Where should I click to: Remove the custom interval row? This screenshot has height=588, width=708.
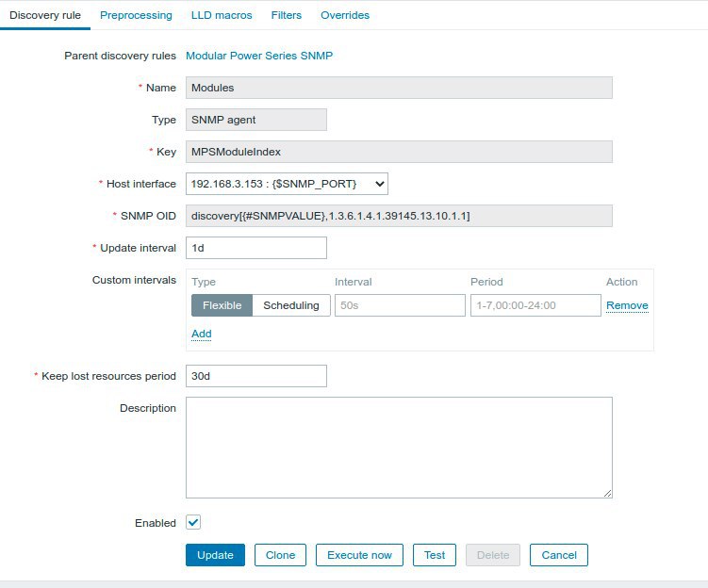click(x=627, y=305)
